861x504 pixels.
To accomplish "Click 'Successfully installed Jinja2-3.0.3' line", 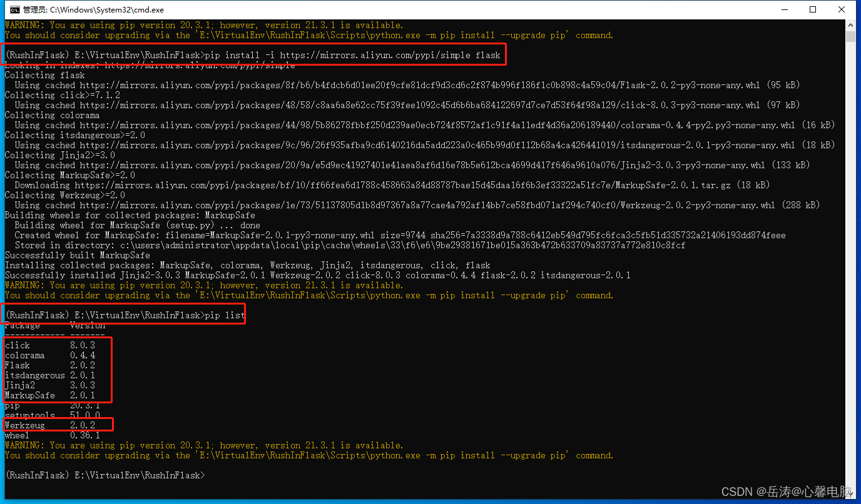I will [318, 275].
